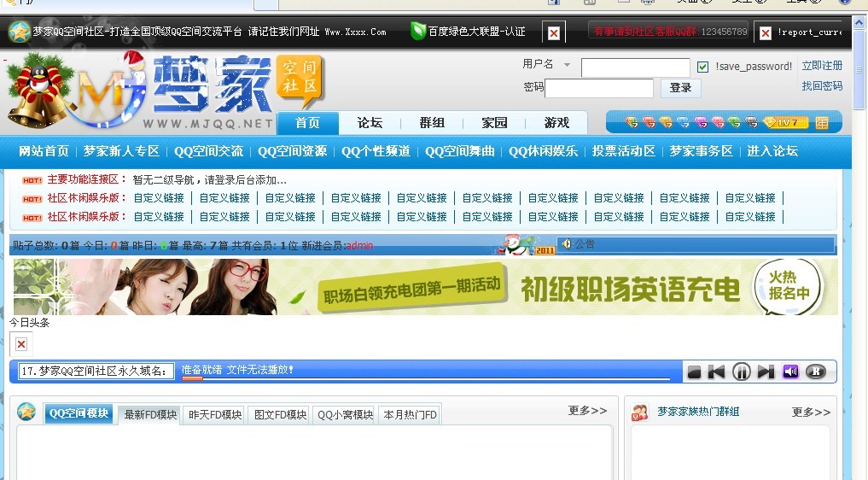
Task: Pause the music player
Action: (x=741, y=372)
